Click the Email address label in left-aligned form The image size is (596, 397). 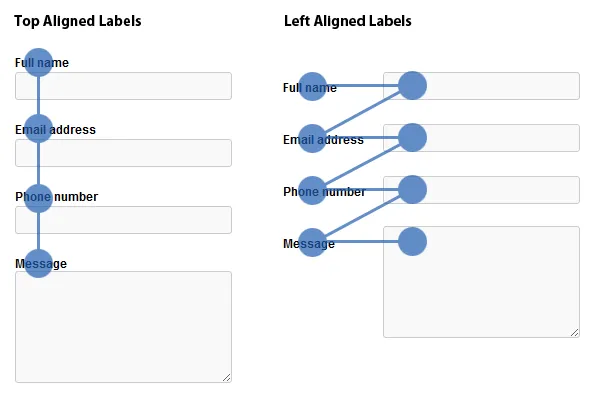[x=323, y=140]
